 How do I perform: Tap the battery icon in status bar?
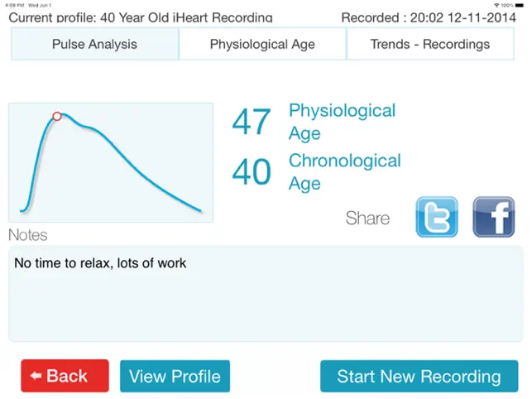coord(519,5)
